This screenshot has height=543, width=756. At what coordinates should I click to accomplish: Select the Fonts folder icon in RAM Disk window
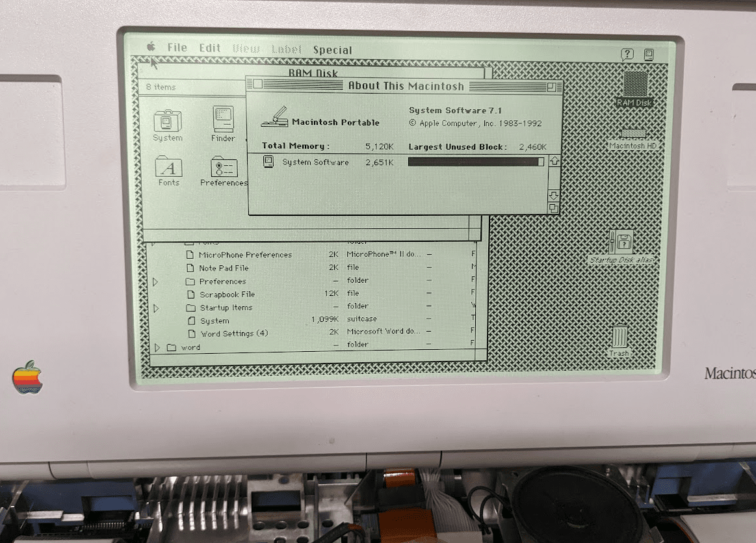click(x=168, y=167)
